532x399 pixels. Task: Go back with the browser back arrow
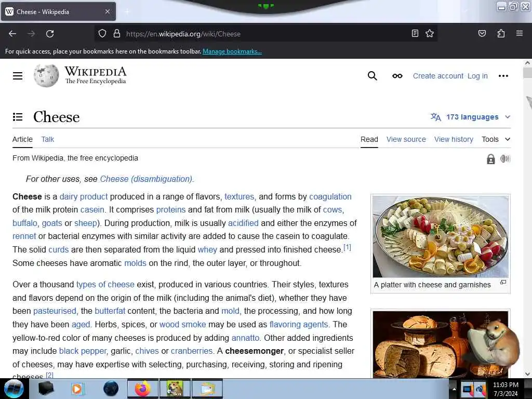(x=12, y=34)
